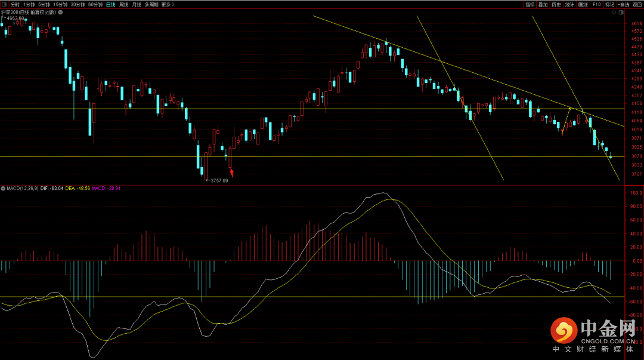
Task: Select the 多周期 multi-period view
Action: [151, 4]
